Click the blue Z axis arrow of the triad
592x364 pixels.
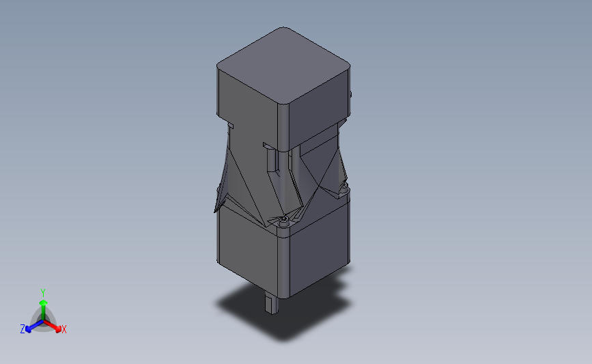click(34, 326)
